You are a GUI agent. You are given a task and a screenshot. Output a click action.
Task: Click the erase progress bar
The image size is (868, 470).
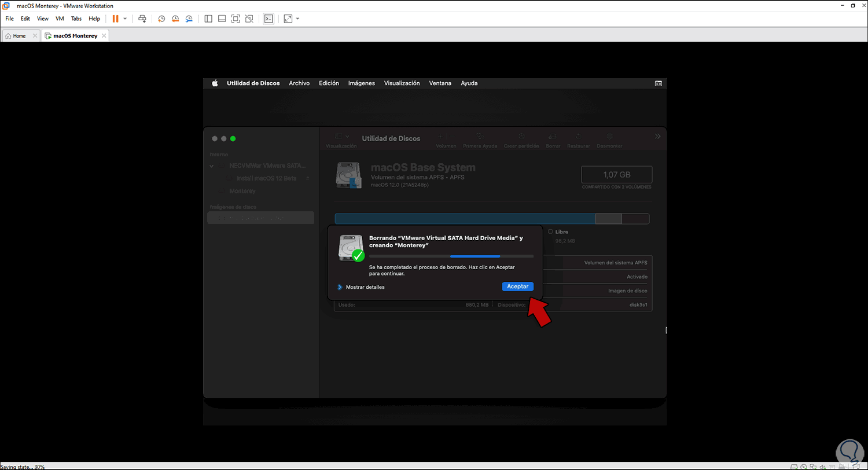(451, 256)
